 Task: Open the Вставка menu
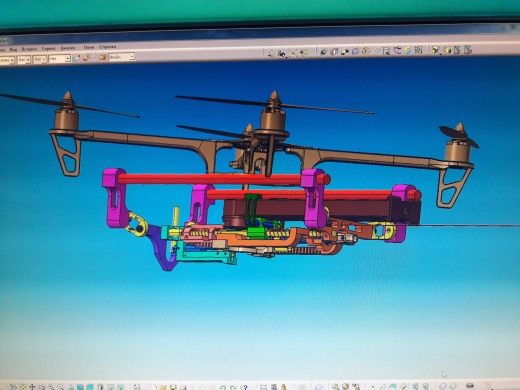point(29,49)
